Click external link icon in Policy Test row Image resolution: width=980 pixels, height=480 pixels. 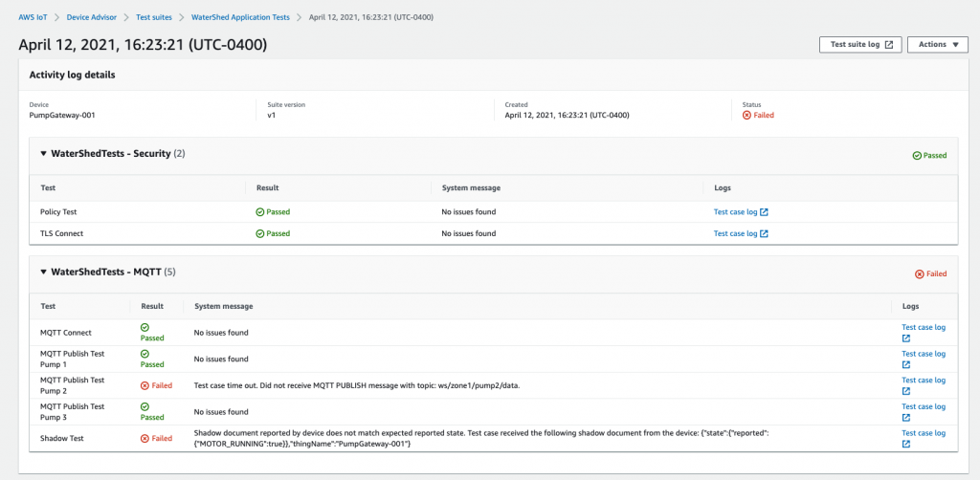pos(764,212)
